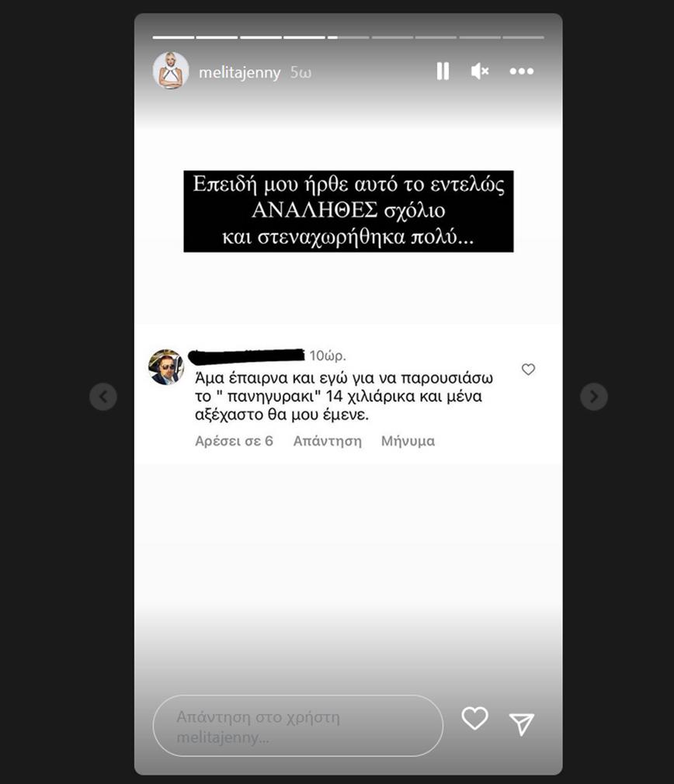Jump to the first story progress segment
Screen dimensions: 674x784
[173, 37]
